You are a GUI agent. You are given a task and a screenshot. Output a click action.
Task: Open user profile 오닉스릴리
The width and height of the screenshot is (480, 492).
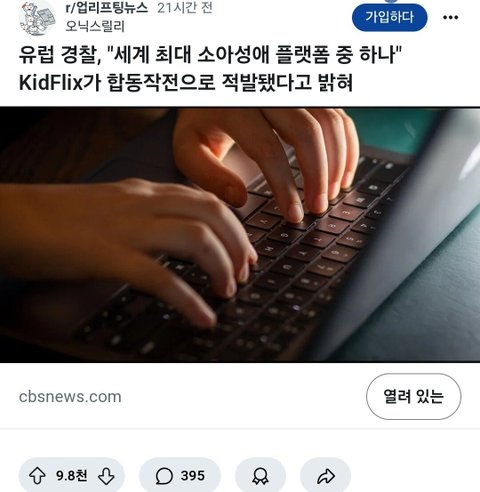click(x=95, y=26)
